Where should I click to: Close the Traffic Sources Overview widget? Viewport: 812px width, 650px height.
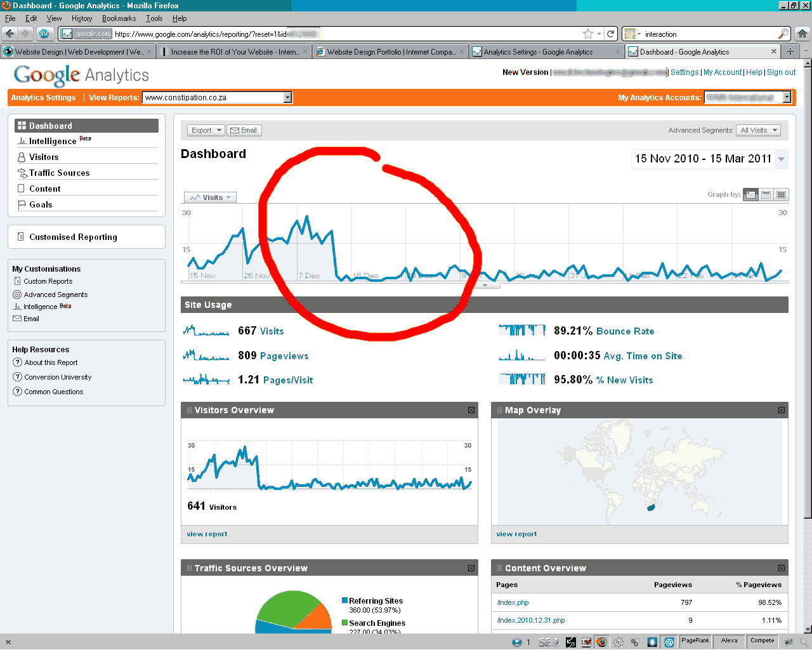click(x=471, y=568)
